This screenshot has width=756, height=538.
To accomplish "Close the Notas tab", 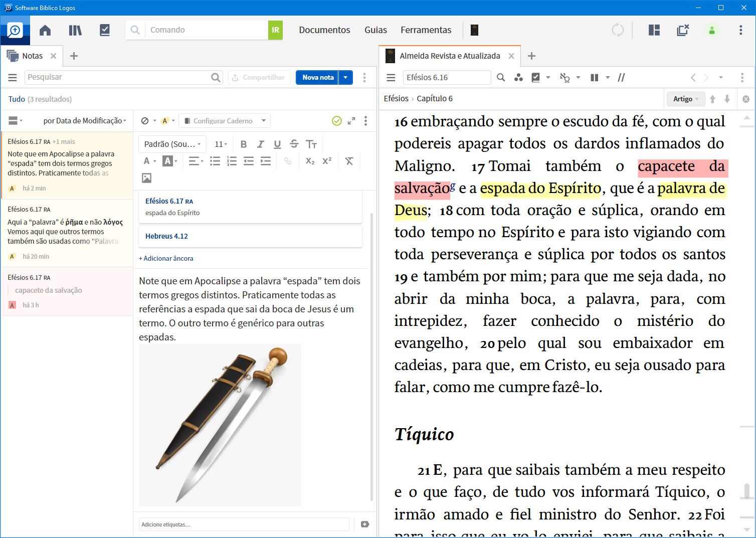I will 53,56.
